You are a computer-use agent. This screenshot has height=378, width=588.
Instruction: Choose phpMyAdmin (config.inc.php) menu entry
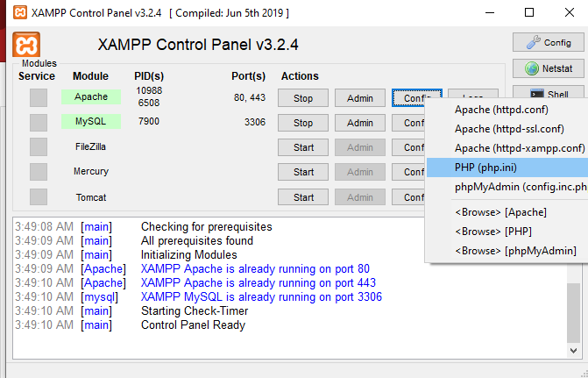point(507,187)
